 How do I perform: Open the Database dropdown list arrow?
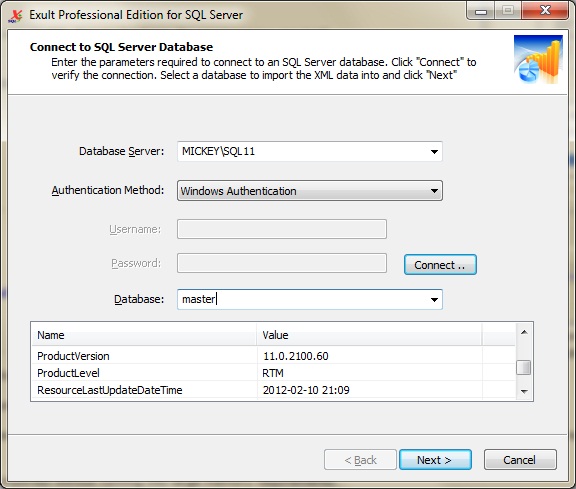click(434, 299)
